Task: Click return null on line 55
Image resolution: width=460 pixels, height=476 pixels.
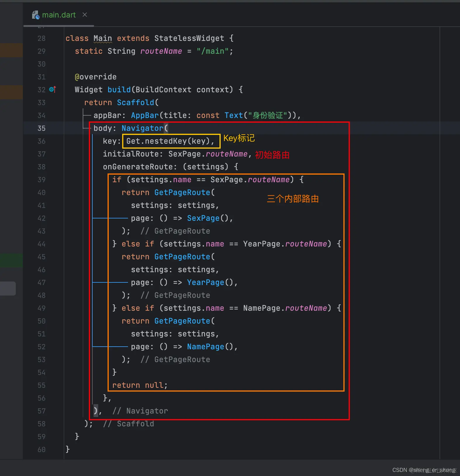Action: 138,385
